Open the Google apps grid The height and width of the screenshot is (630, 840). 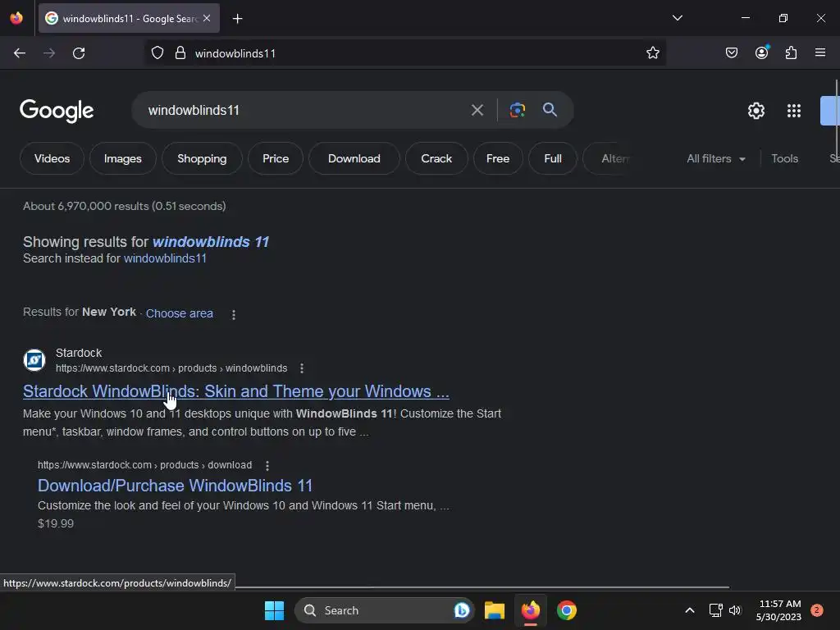(x=793, y=111)
